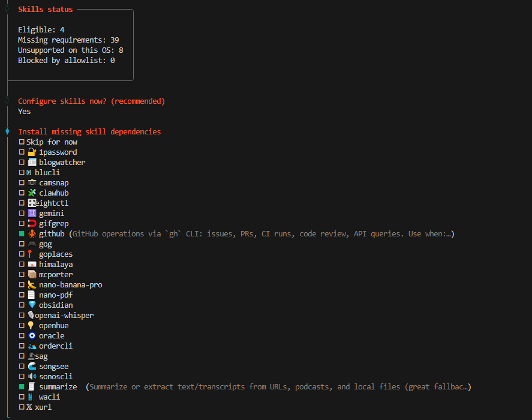Click the banana icon beside nano-banana-pro
The width and height of the screenshot is (532, 420).
[32, 284]
